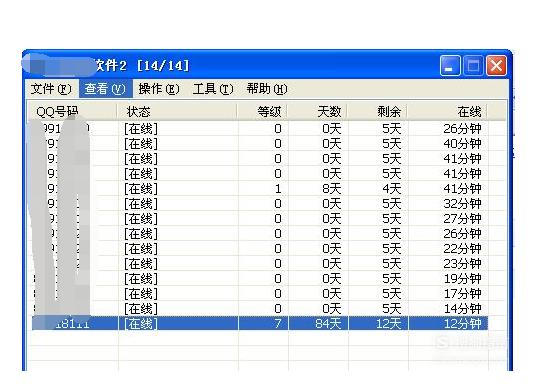Click 5天 remaining in the 19分钟 row

coord(392,278)
